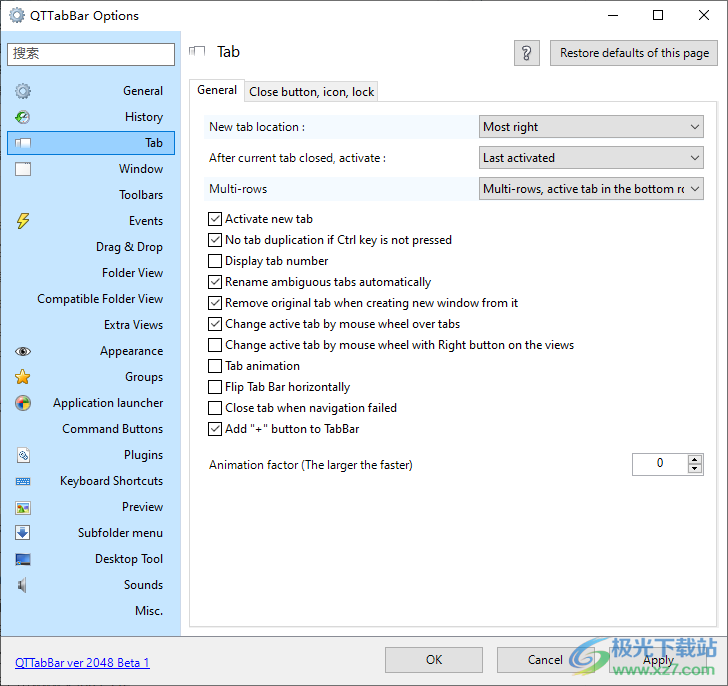Toggle Remove original tab when creating new window

click(214, 303)
